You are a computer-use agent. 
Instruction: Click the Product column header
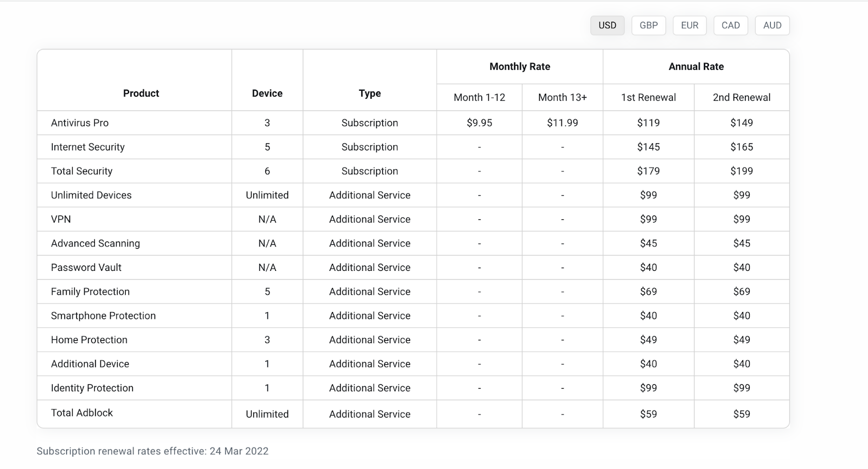pos(141,93)
